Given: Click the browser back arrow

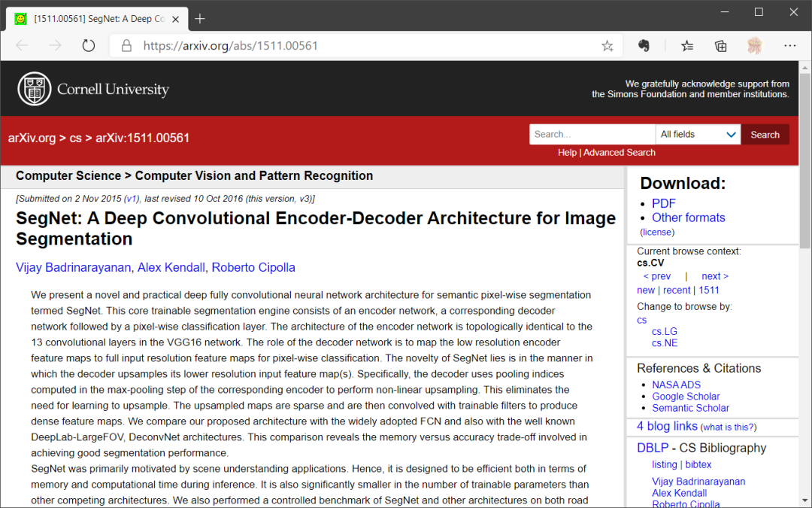Looking at the screenshot, I should (22, 46).
